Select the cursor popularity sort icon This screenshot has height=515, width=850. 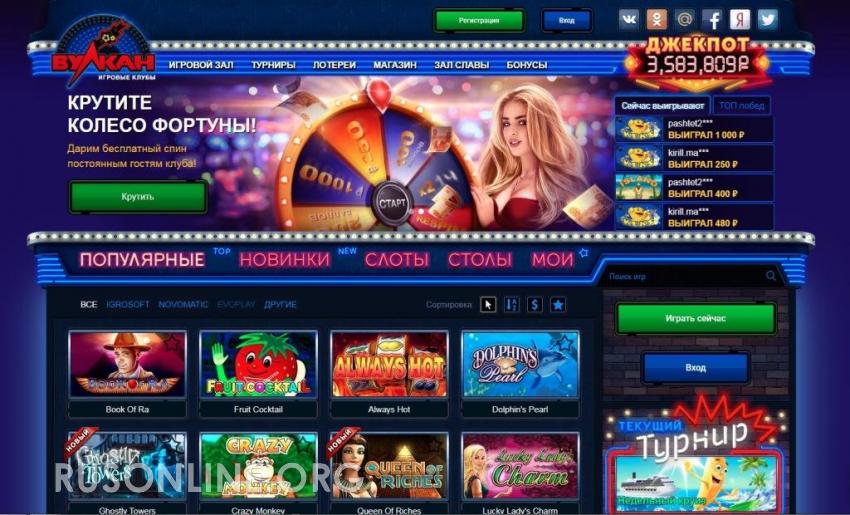(488, 305)
